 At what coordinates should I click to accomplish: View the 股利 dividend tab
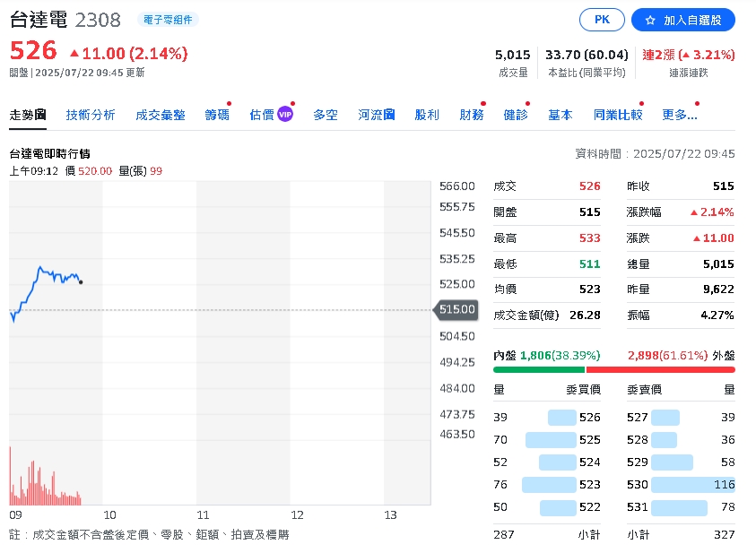click(x=428, y=115)
